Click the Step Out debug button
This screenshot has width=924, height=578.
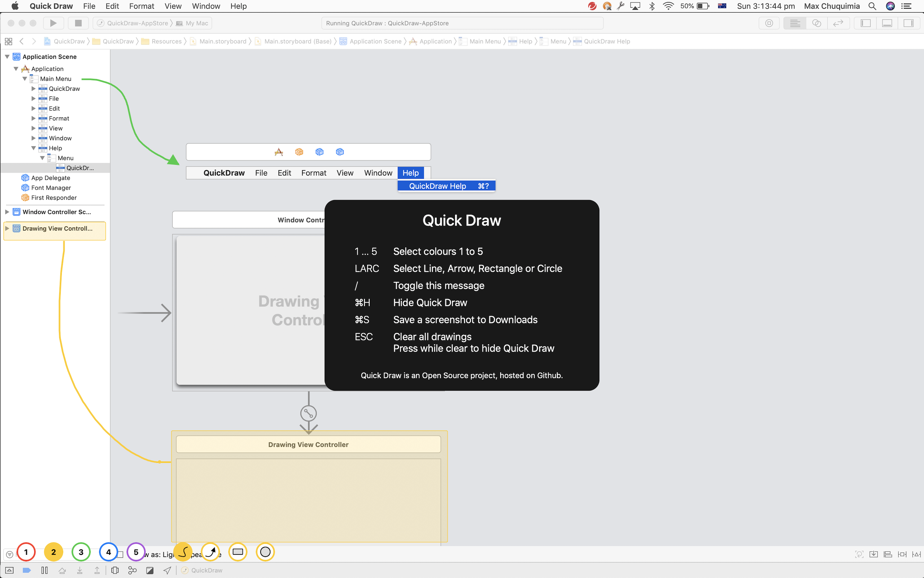click(97, 570)
